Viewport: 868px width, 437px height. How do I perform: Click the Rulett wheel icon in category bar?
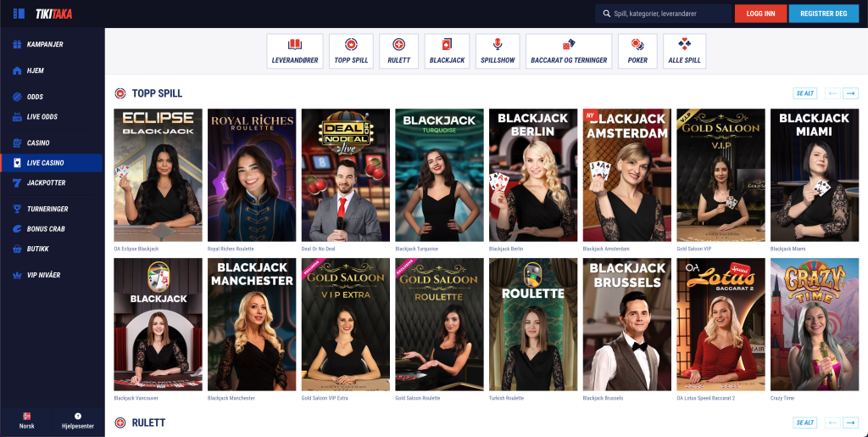coord(398,45)
